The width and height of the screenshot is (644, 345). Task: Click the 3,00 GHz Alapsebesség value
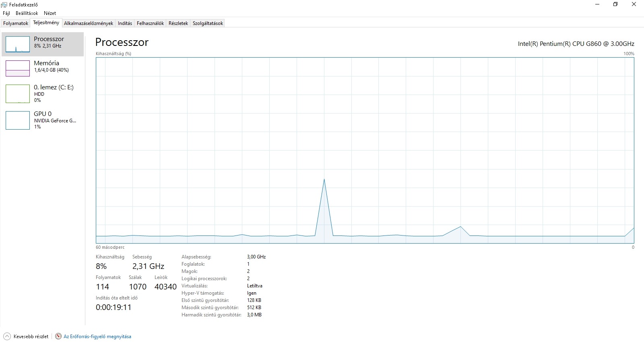256,257
